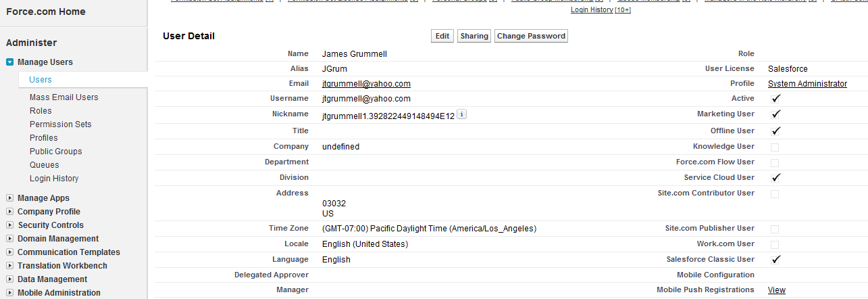The height and width of the screenshot is (299, 868).
Task: Collapse the Manage Users section
Action: (x=10, y=62)
